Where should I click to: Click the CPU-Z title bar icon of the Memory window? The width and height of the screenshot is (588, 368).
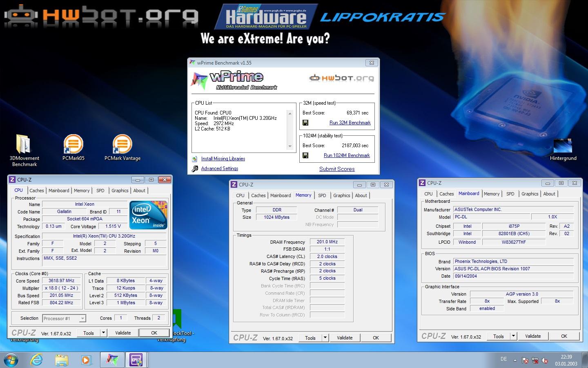point(234,184)
